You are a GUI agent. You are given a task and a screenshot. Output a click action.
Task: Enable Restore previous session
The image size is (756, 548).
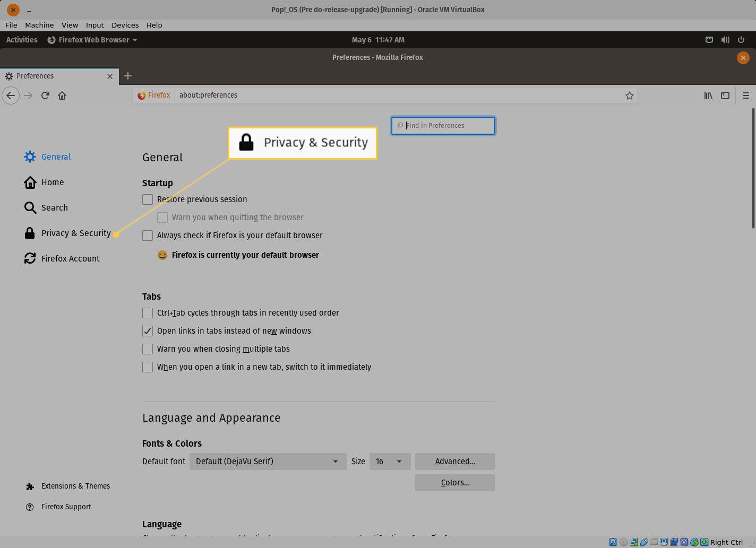pos(148,199)
